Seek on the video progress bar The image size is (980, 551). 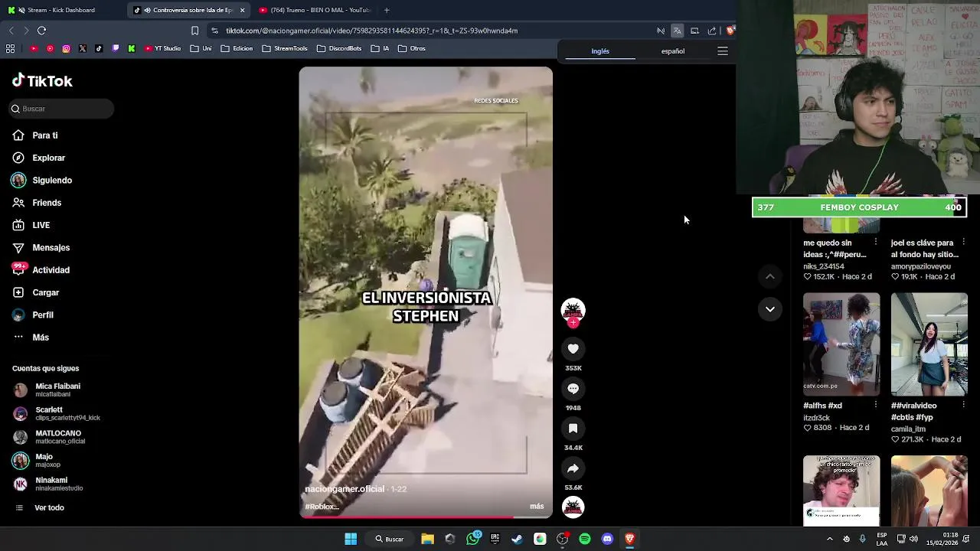(x=426, y=517)
